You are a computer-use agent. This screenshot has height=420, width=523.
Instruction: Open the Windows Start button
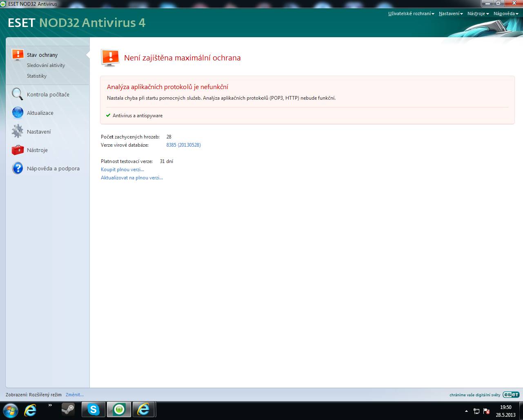[x=10, y=410]
